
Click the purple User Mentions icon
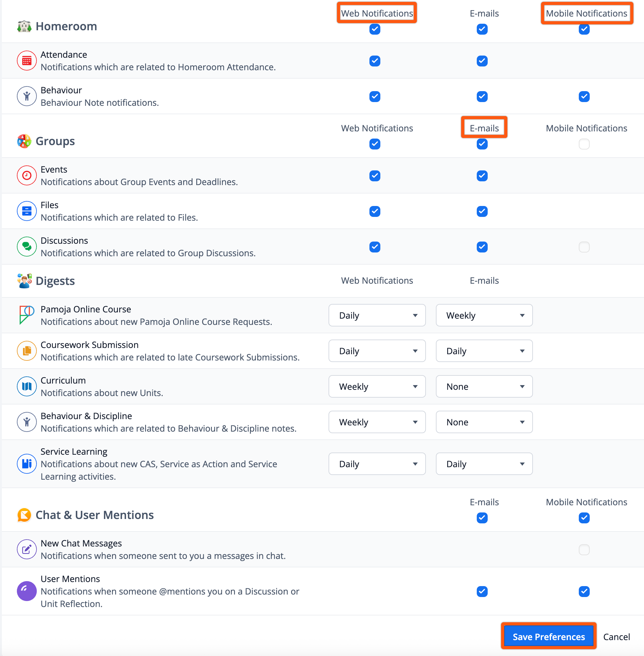(x=27, y=591)
